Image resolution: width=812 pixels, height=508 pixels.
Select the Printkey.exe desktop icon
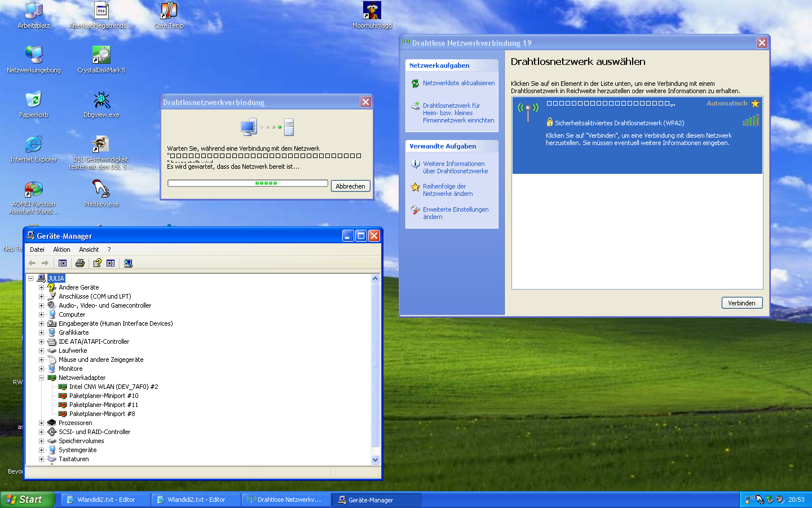point(101,194)
